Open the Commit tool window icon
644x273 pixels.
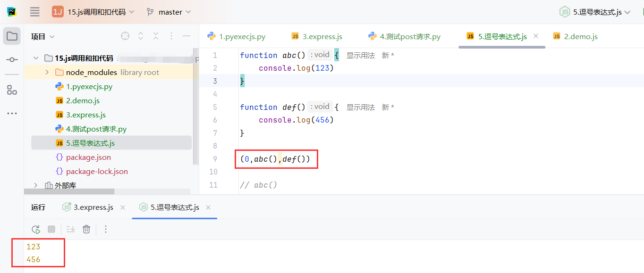(12, 60)
